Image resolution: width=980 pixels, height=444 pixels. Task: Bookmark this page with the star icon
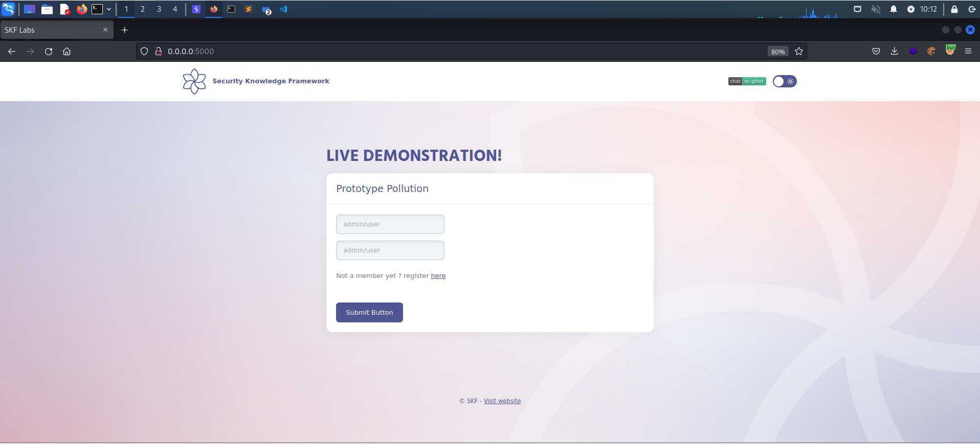coord(799,51)
